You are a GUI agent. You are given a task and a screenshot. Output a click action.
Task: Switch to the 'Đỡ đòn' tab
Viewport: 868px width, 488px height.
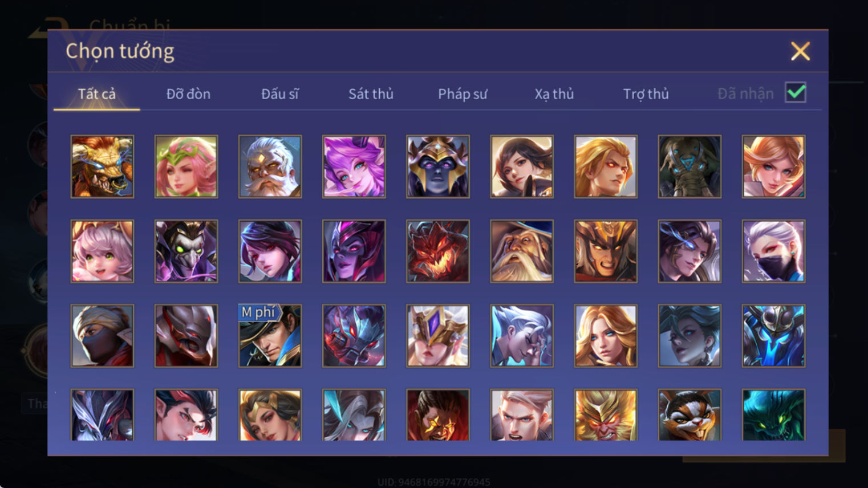coord(188,94)
